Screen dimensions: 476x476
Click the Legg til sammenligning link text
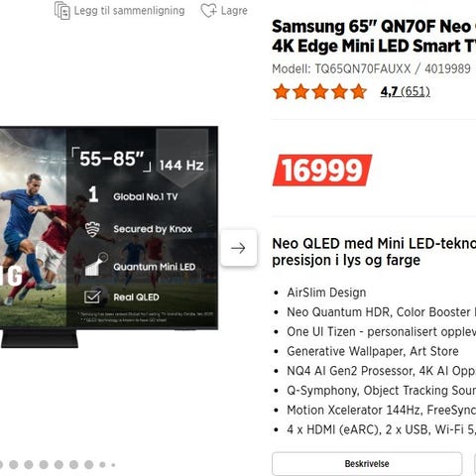[x=129, y=11]
